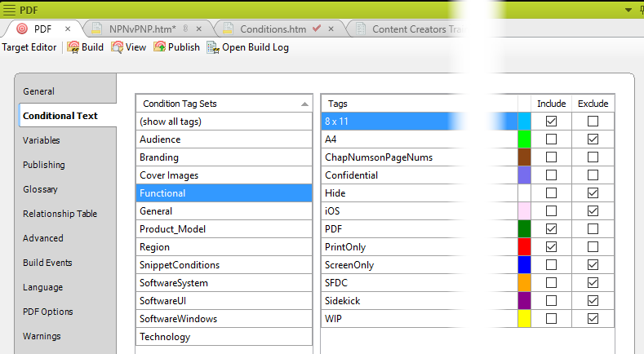Uncheck Include for 8 x 11 tag
Screen dimensions: 644x354
click(x=552, y=122)
